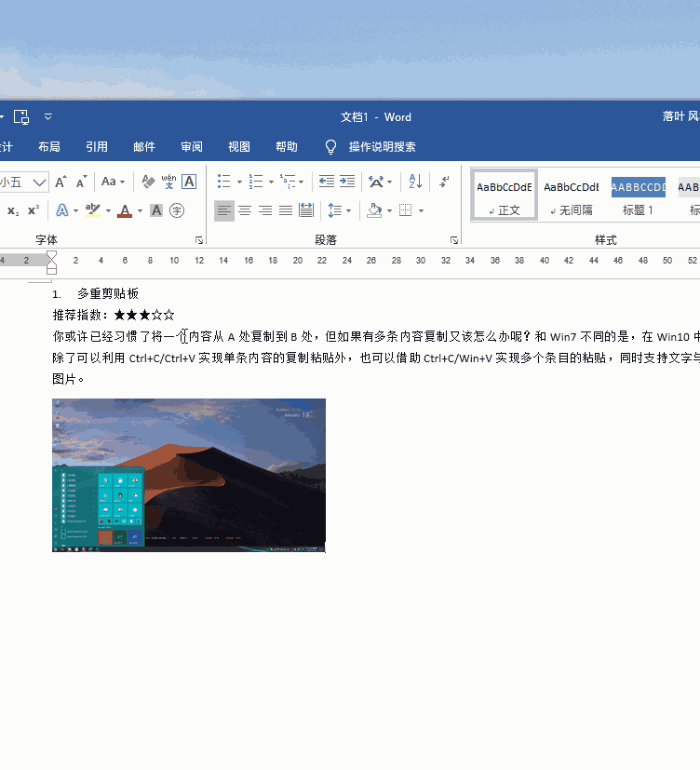Switch to the 视图 (View) tab

239,147
